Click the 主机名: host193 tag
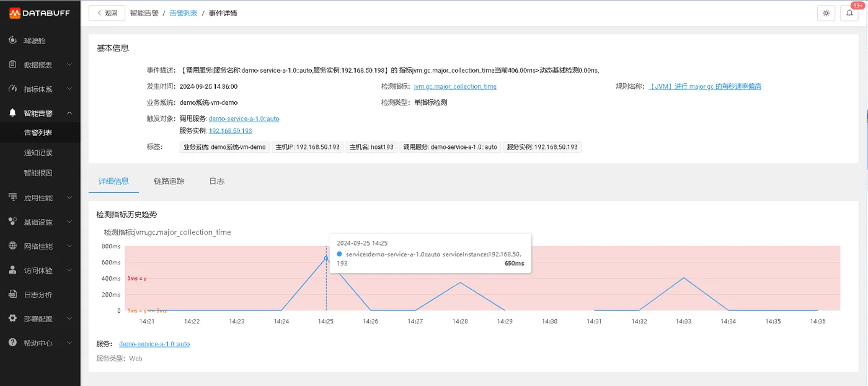 tap(371, 147)
